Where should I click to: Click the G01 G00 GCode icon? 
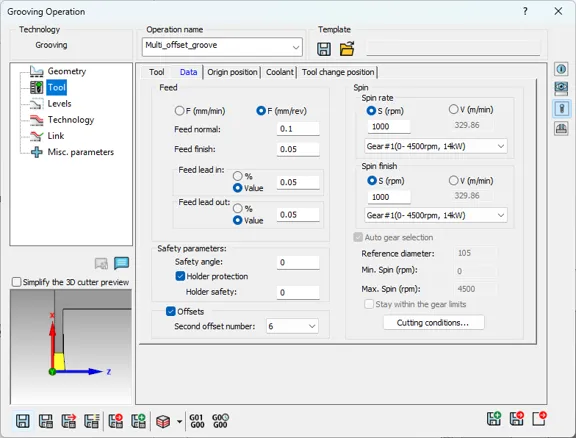[x=197, y=421]
